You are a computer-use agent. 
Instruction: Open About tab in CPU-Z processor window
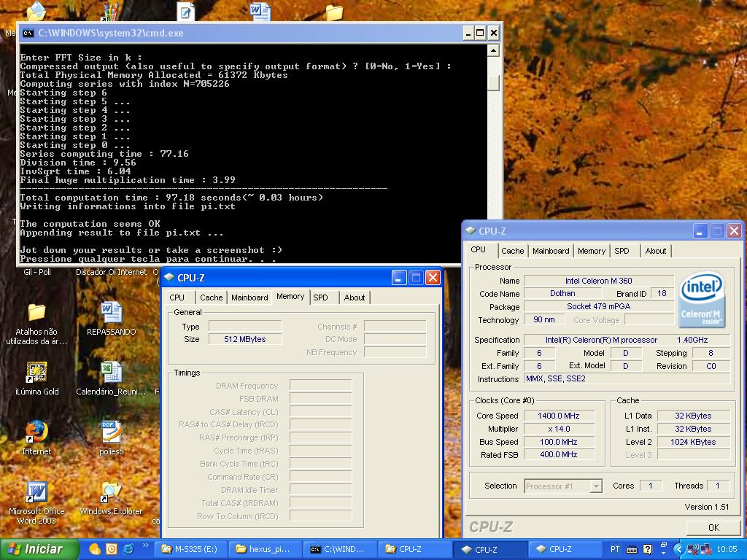click(x=656, y=251)
